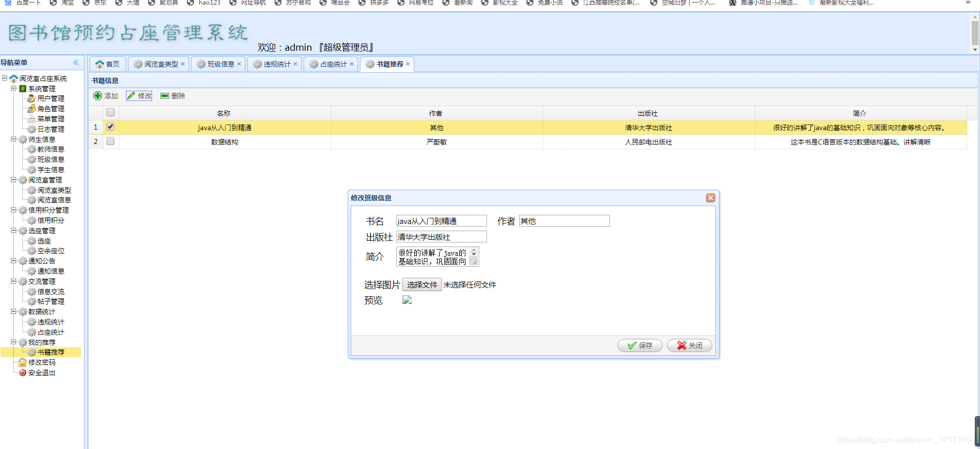Close the 书籍推荐 tab
Image resolution: width=980 pixels, height=449 pixels.
pyautogui.click(x=408, y=64)
